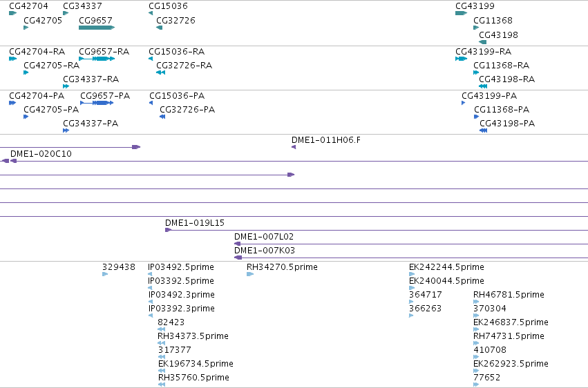This screenshot has width=588, height=388.
Task: Select the CG9657 gene arrow glyph
Action: tap(97, 28)
